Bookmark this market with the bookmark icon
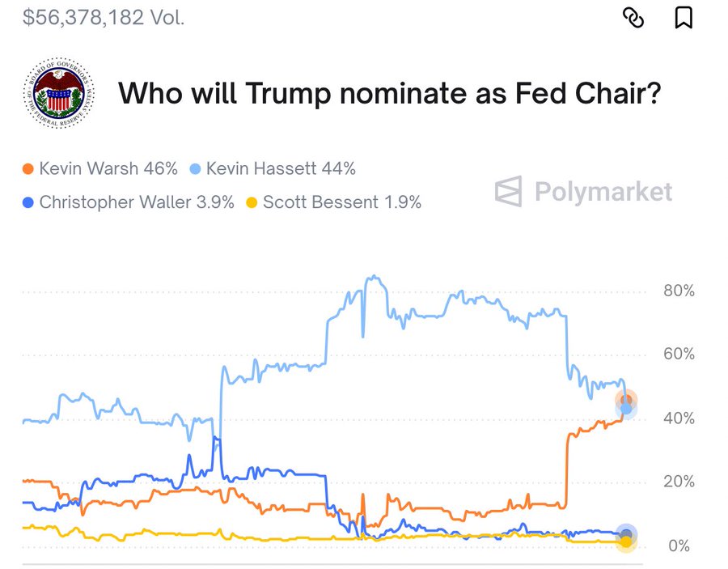728x569 pixels. tap(684, 17)
